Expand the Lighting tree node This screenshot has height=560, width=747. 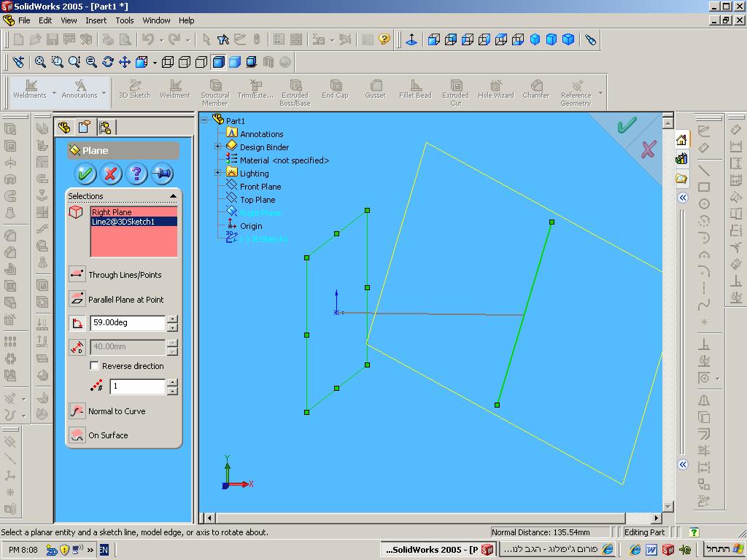click(x=217, y=174)
